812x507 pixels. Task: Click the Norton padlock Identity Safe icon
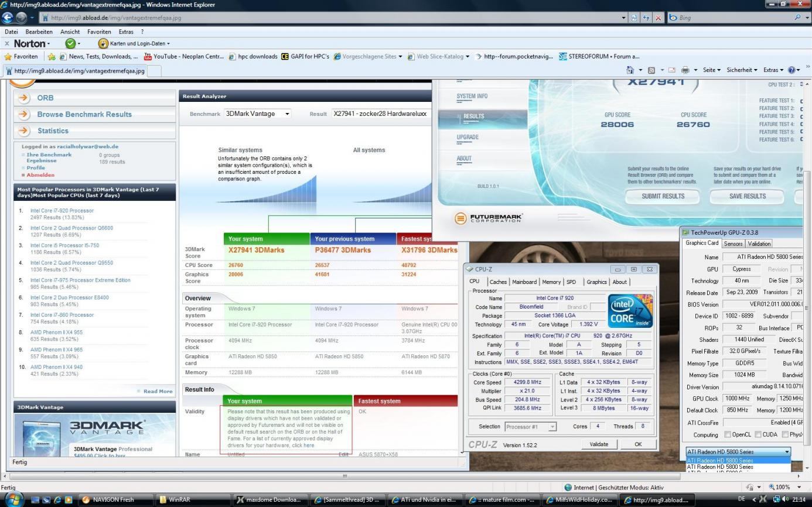(x=104, y=43)
